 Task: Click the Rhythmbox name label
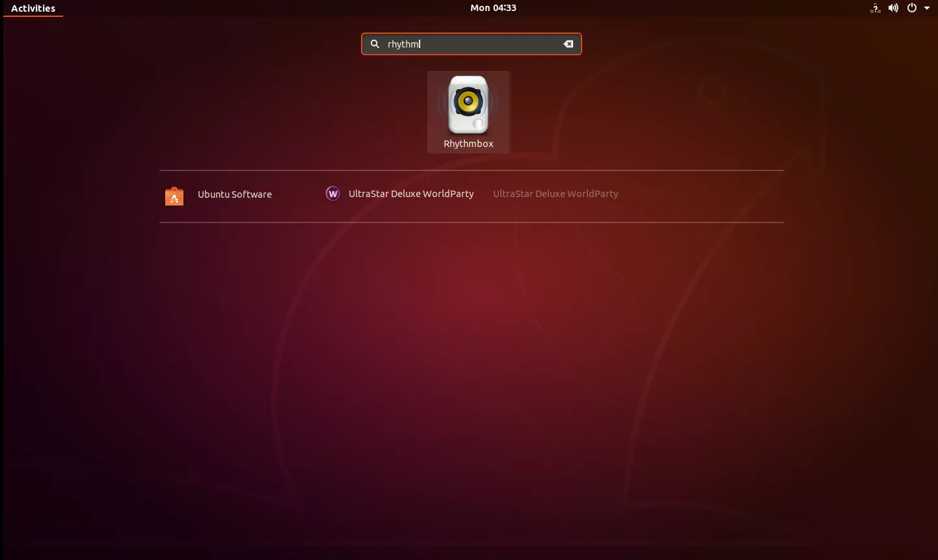[x=468, y=144]
